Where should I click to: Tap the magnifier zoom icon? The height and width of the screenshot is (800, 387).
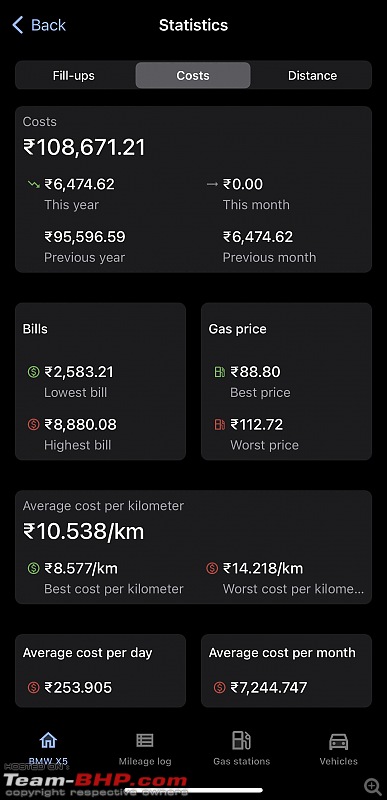[373, 786]
